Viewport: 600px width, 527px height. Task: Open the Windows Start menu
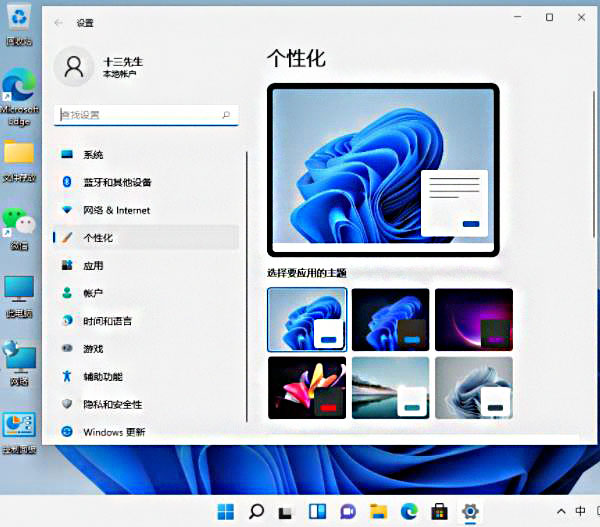coord(225,512)
